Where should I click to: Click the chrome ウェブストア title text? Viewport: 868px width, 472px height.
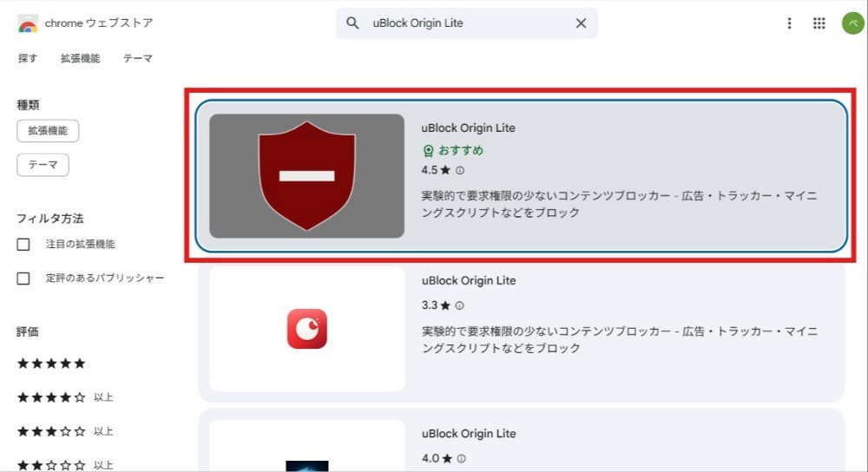click(99, 23)
